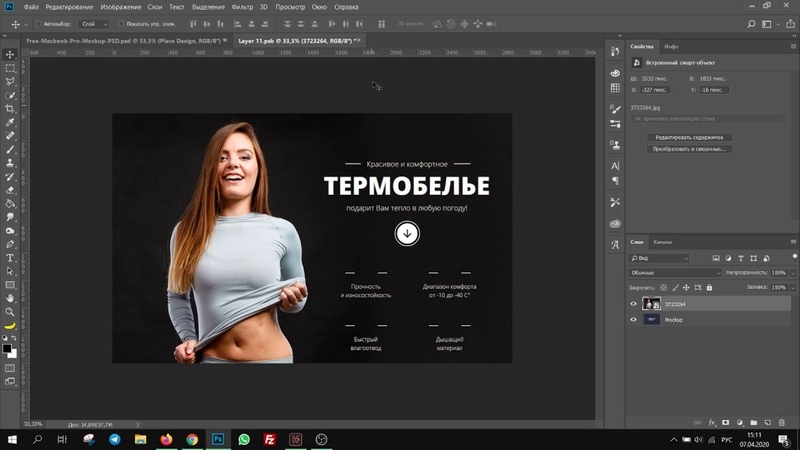Select the Move tool
Viewport: 800px width, 450px height.
point(10,54)
